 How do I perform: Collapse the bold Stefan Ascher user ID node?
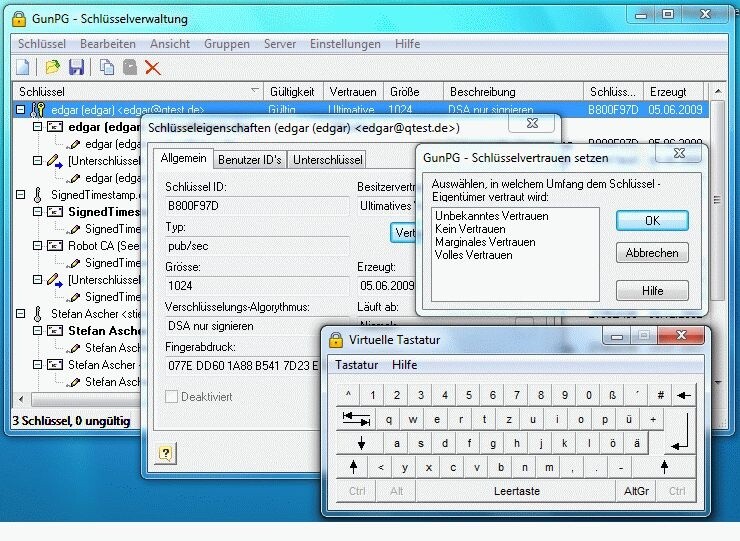coord(37,330)
